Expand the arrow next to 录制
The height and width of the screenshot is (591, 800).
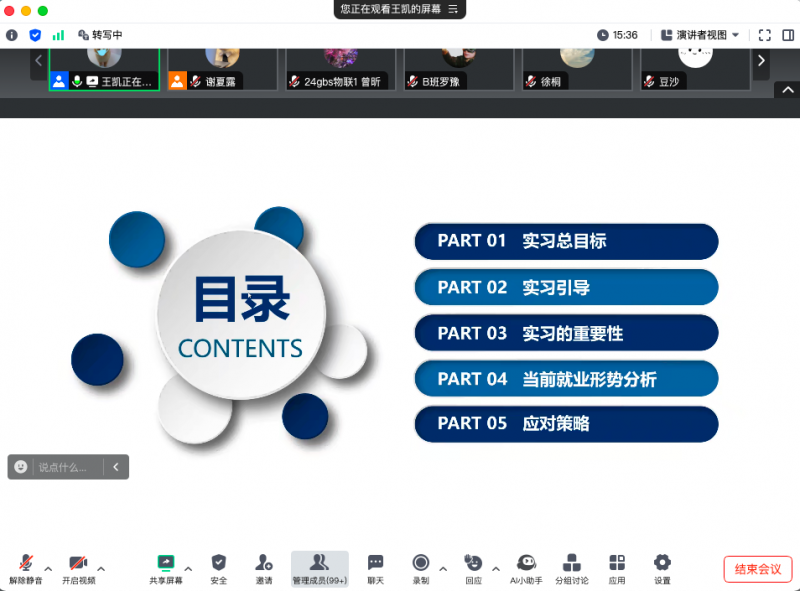tap(443, 568)
